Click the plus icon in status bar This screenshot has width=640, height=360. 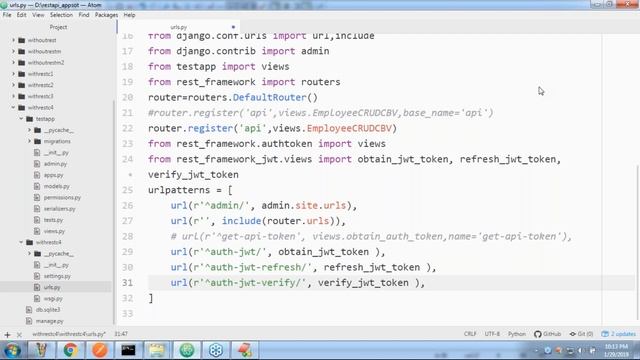pyautogui.click(x=7, y=334)
